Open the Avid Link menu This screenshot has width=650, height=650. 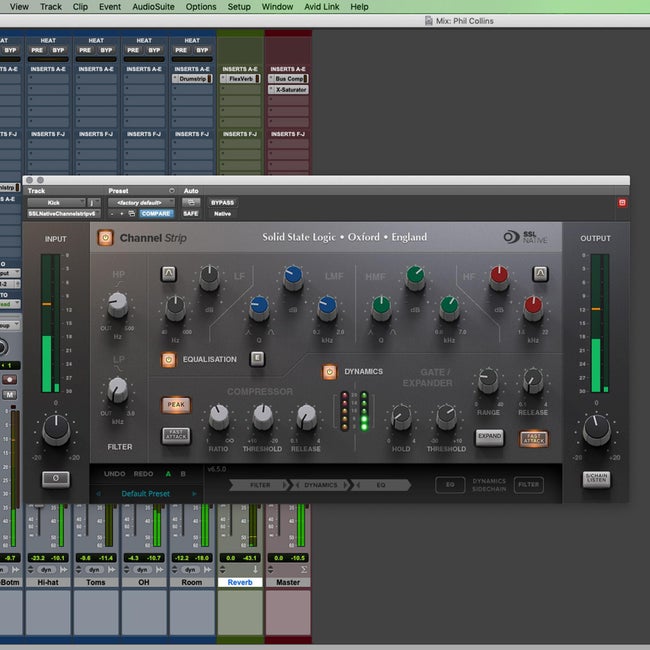(x=322, y=7)
